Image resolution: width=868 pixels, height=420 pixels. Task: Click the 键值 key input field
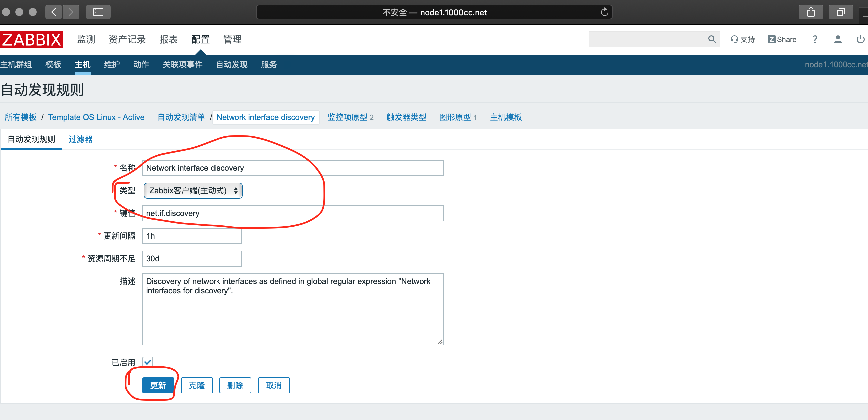pyautogui.click(x=292, y=213)
